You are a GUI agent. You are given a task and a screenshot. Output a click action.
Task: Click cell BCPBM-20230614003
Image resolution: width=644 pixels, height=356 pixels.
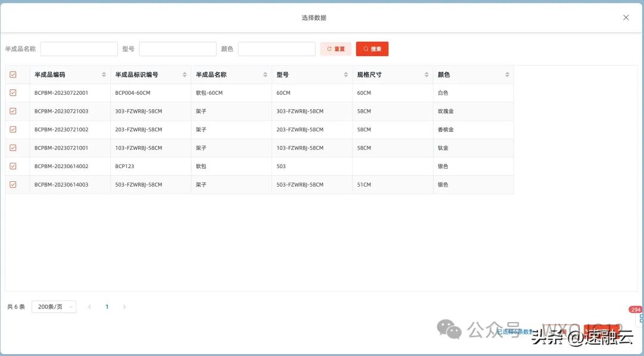(x=61, y=184)
